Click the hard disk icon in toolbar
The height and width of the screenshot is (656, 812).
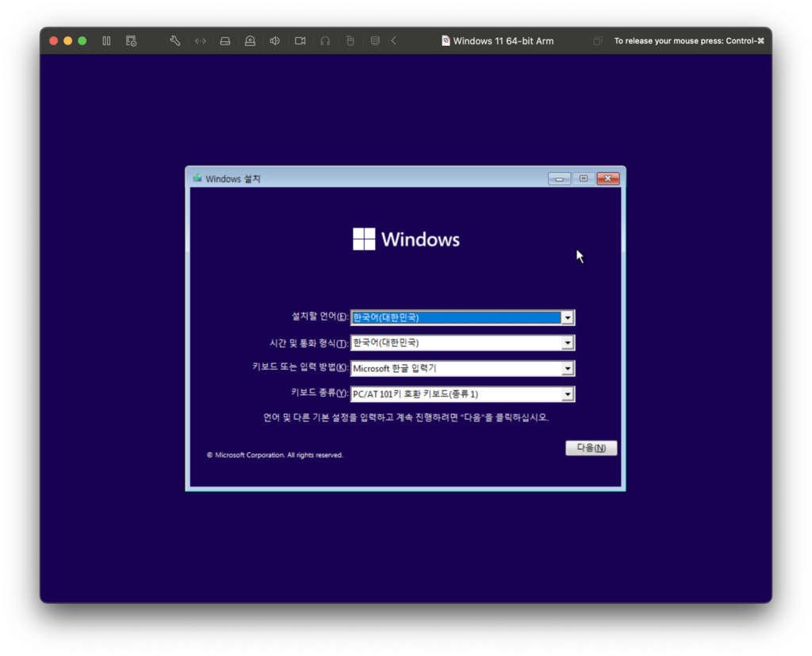pyautogui.click(x=225, y=40)
